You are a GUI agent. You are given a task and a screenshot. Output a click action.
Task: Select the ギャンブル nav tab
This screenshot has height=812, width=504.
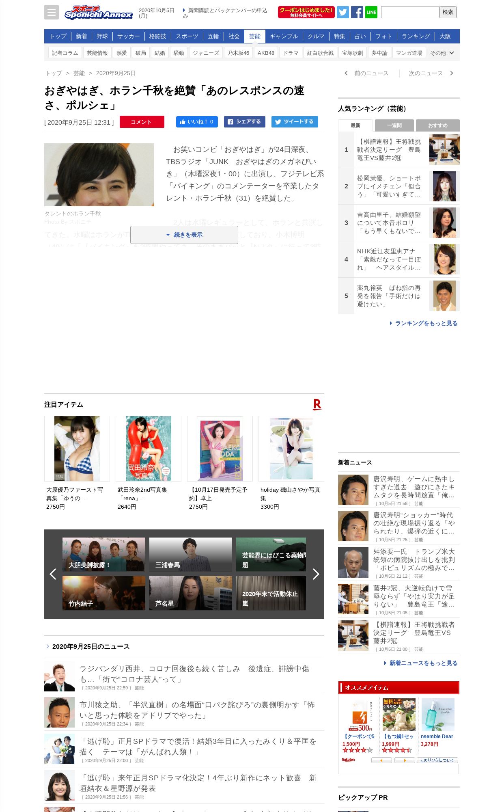284,36
